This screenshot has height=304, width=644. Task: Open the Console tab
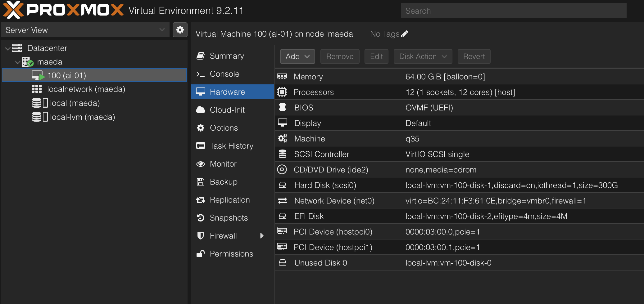[232, 74]
